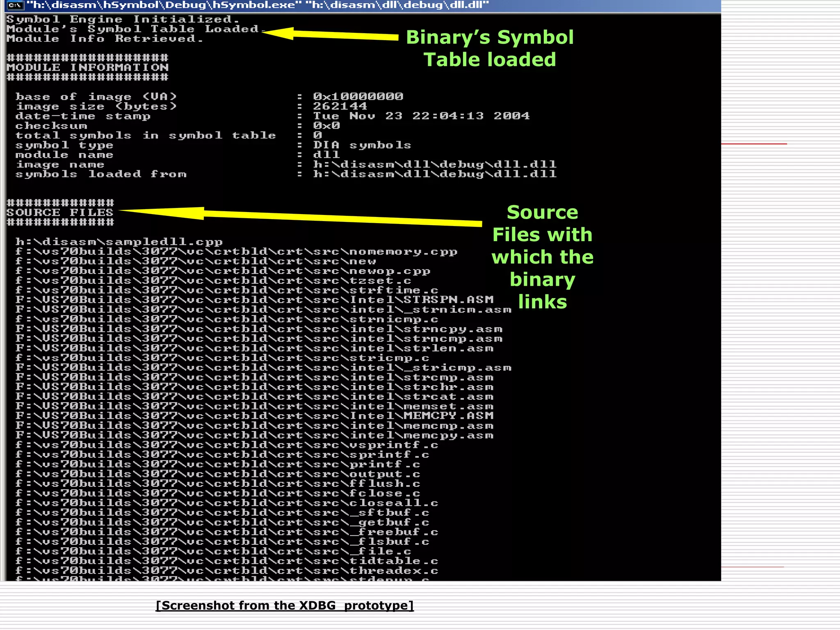
Task: Select the intel\strcat.asm line
Action: click(254, 397)
